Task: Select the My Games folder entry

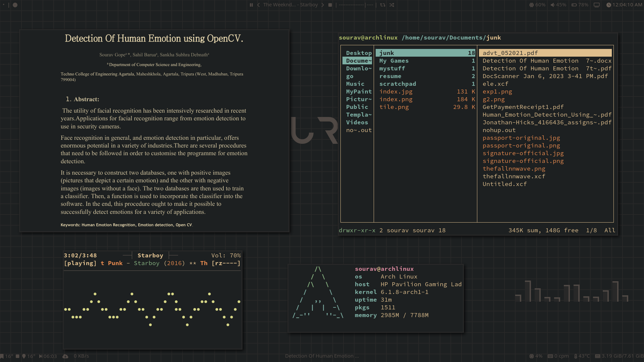Action: [394, 61]
